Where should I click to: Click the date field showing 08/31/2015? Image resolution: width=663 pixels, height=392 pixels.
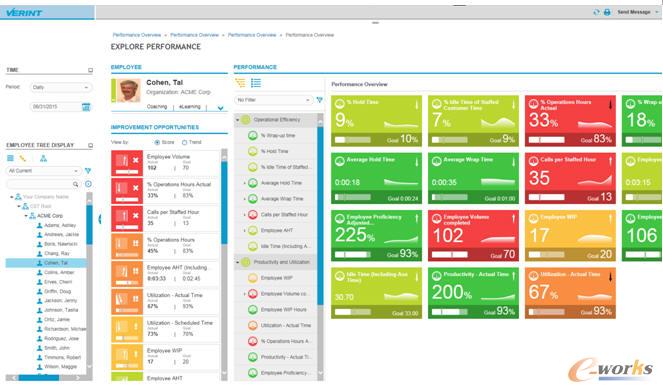pos(55,107)
